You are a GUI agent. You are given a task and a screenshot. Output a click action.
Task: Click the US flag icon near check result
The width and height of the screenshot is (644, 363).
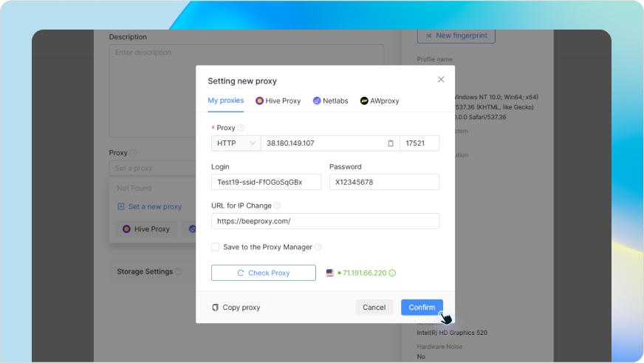point(330,273)
